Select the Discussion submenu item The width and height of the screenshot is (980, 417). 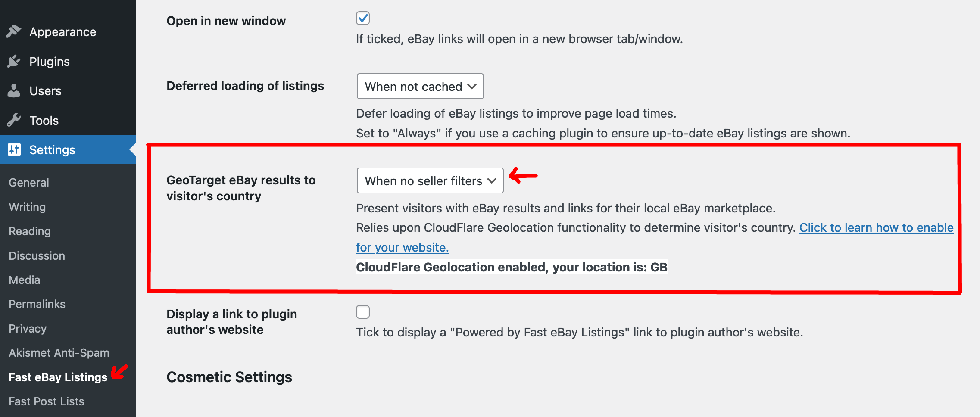37,256
